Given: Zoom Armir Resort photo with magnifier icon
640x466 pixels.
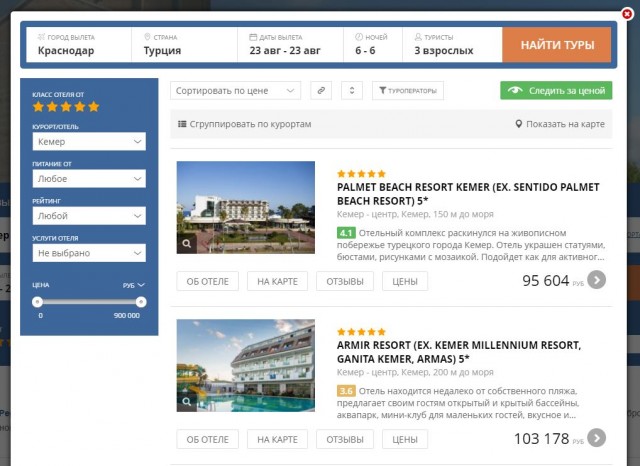Looking at the screenshot, I should point(187,402).
